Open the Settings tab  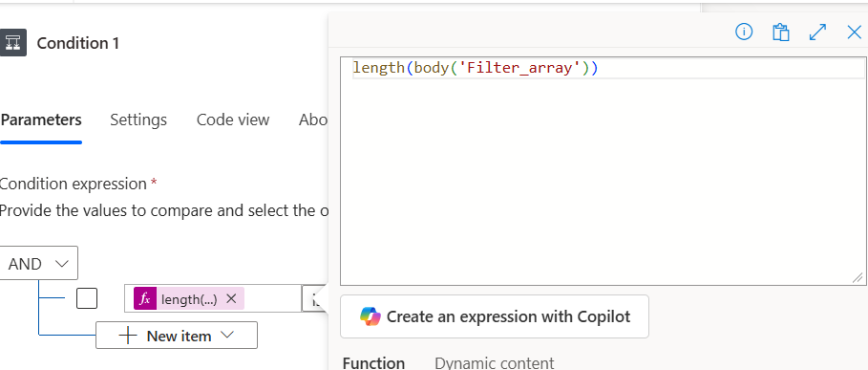138,120
